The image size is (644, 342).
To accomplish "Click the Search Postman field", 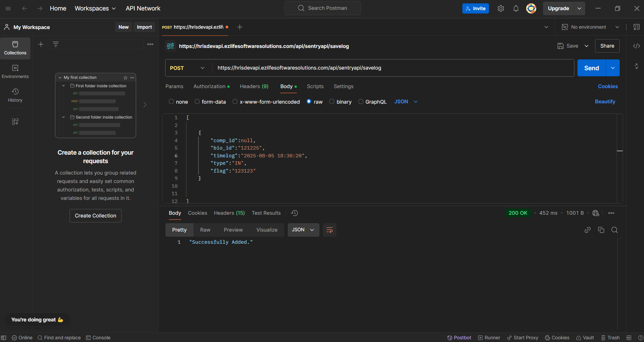I will click(x=323, y=8).
